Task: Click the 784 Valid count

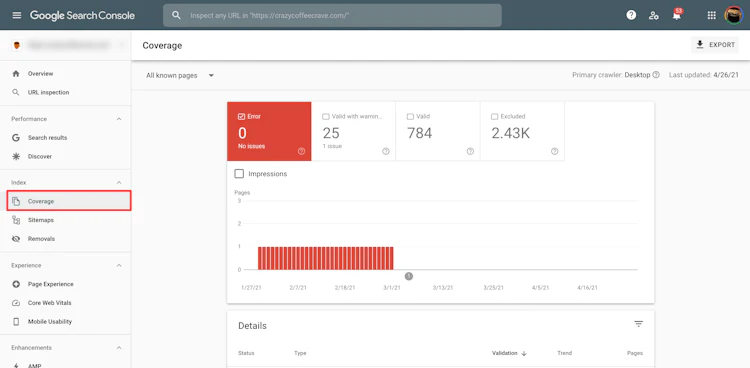Action: (x=419, y=134)
